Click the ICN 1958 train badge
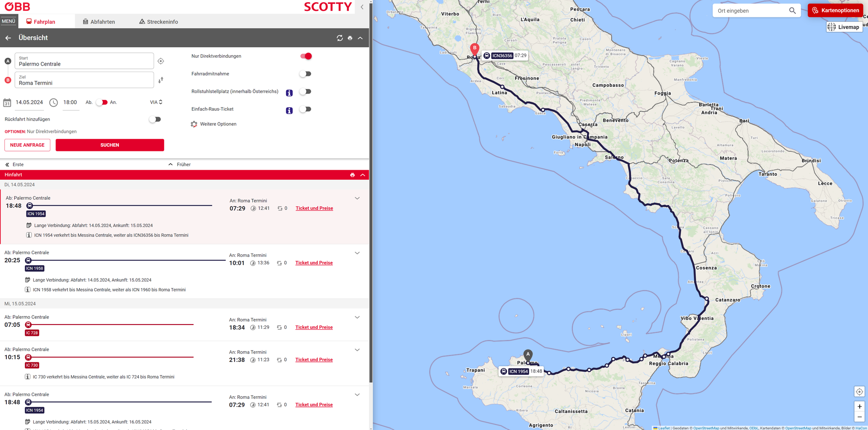Viewport: 868px width, 430px height. coord(35,269)
